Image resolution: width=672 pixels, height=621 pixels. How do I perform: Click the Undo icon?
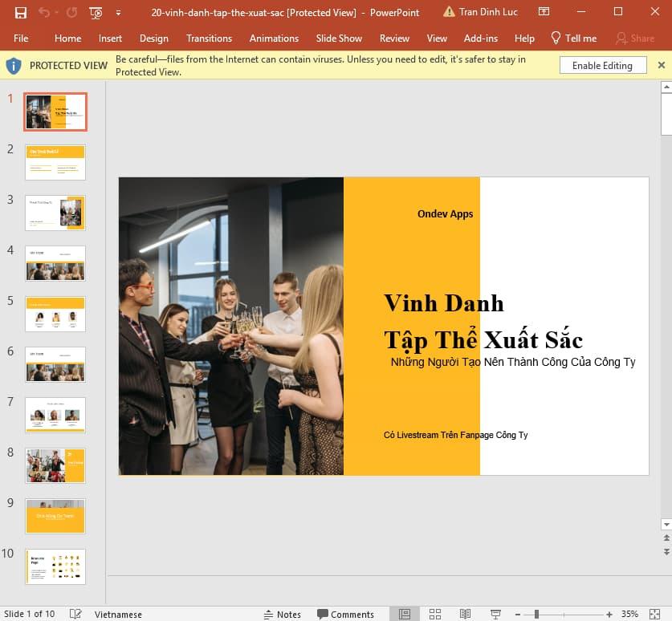click(44, 12)
